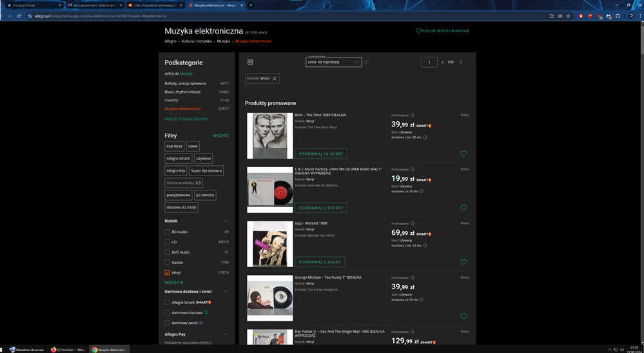644x353 pixels.
Task: Remove the Nośnik Winyl filter chip
Action: [x=275, y=78]
